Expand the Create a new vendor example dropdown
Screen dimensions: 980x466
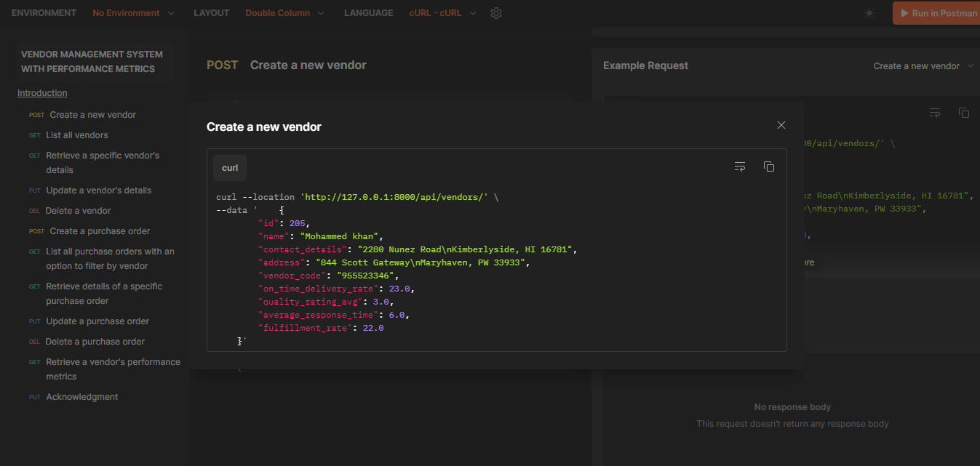923,66
